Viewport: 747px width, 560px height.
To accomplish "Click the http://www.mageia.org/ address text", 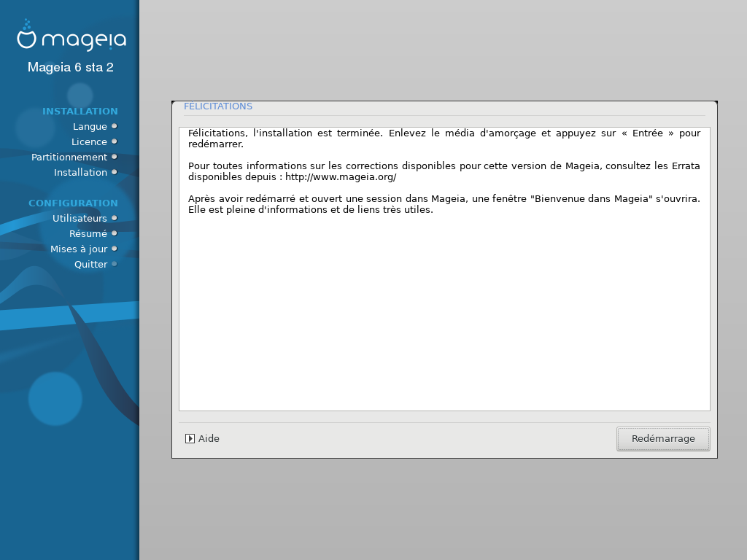I will click(x=341, y=177).
